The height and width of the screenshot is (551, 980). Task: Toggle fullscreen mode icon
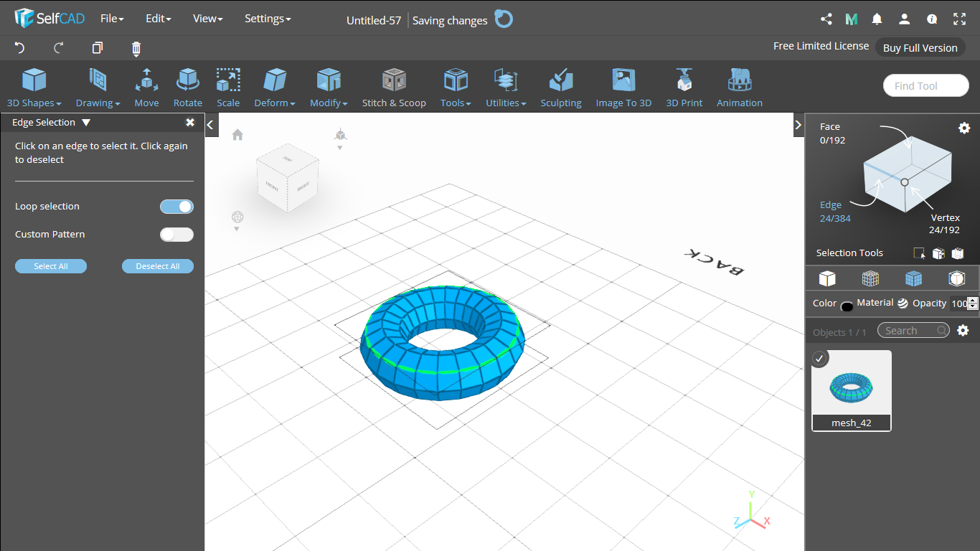coord(959,19)
